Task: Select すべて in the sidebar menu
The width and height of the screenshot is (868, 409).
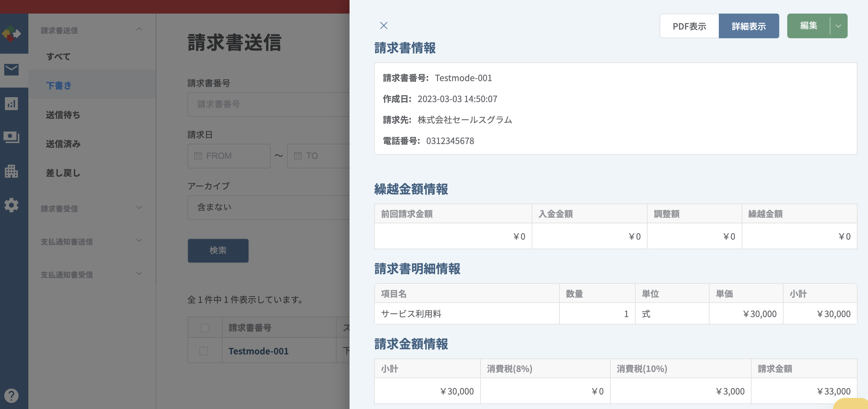Action: (59, 56)
